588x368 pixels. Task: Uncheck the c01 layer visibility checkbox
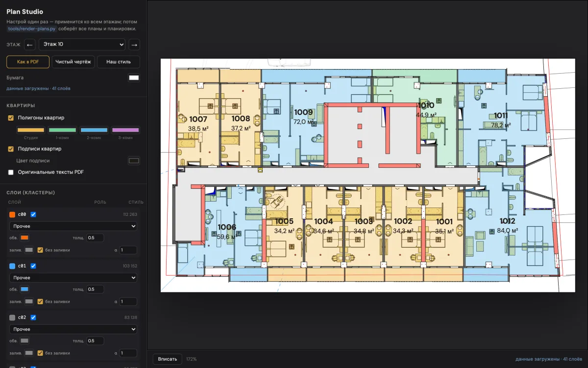pos(33,266)
